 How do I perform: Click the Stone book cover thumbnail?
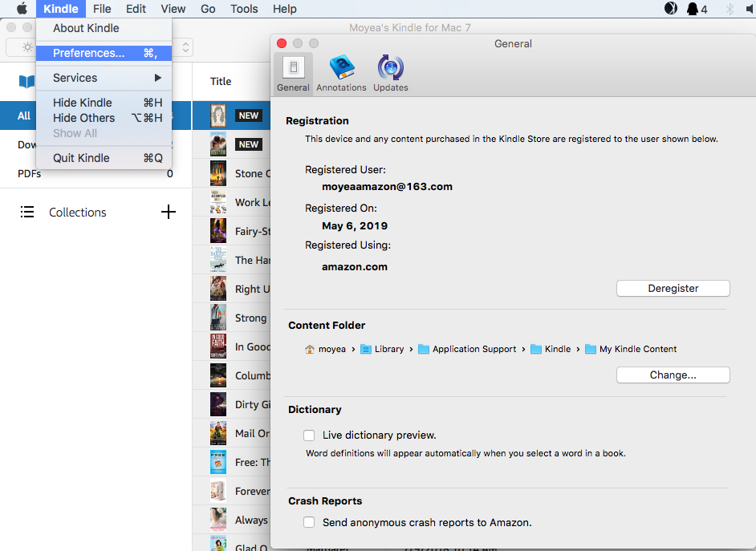pos(217,173)
